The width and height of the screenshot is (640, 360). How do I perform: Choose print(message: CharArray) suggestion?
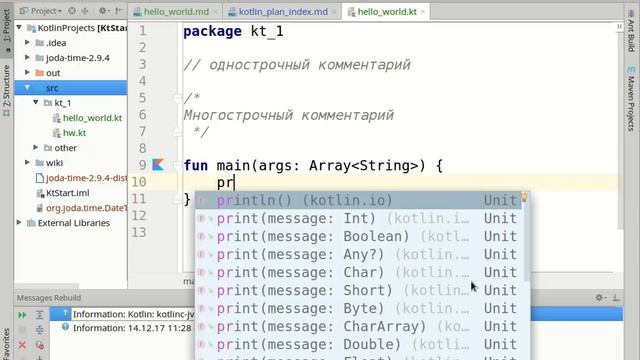coord(358,326)
